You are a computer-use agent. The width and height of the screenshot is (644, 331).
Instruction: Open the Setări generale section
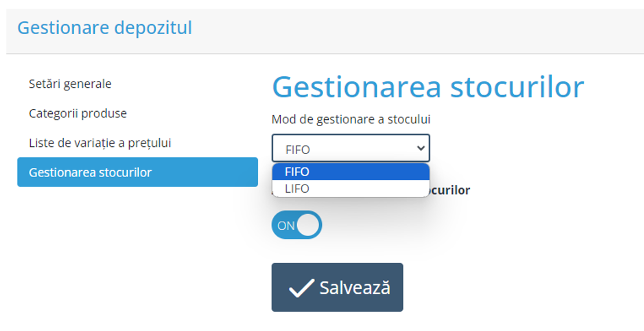tap(70, 84)
